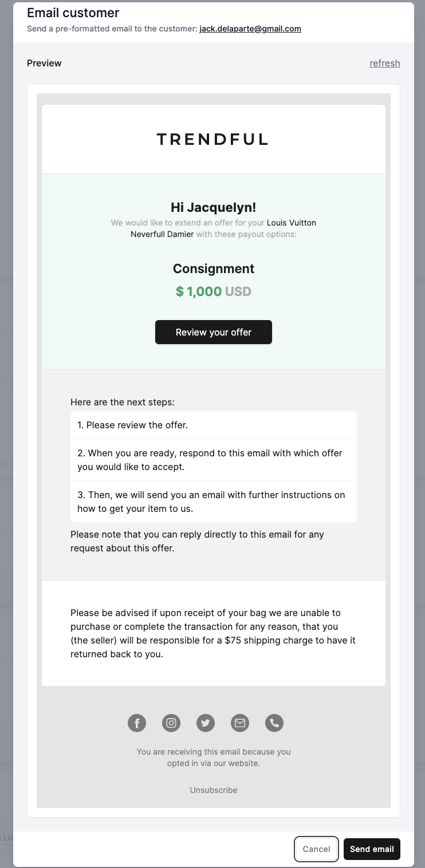Click the $ 1,000 USD payout amount
This screenshot has height=868, width=425.
pos(214,291)
